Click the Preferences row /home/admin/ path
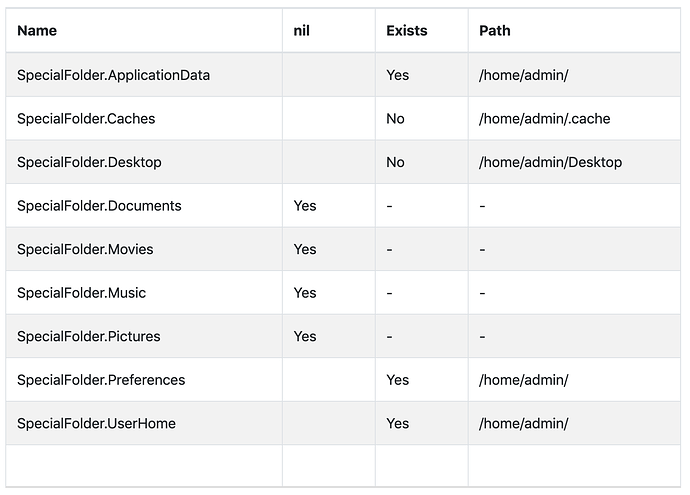Image resolution: width=690 pixels, height=495 pixels. pos(524,380)
